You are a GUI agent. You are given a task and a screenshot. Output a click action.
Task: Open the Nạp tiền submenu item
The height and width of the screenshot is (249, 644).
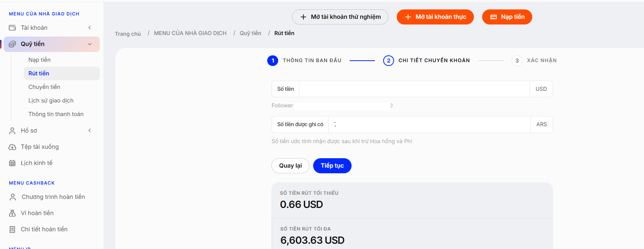coord(40,60)
